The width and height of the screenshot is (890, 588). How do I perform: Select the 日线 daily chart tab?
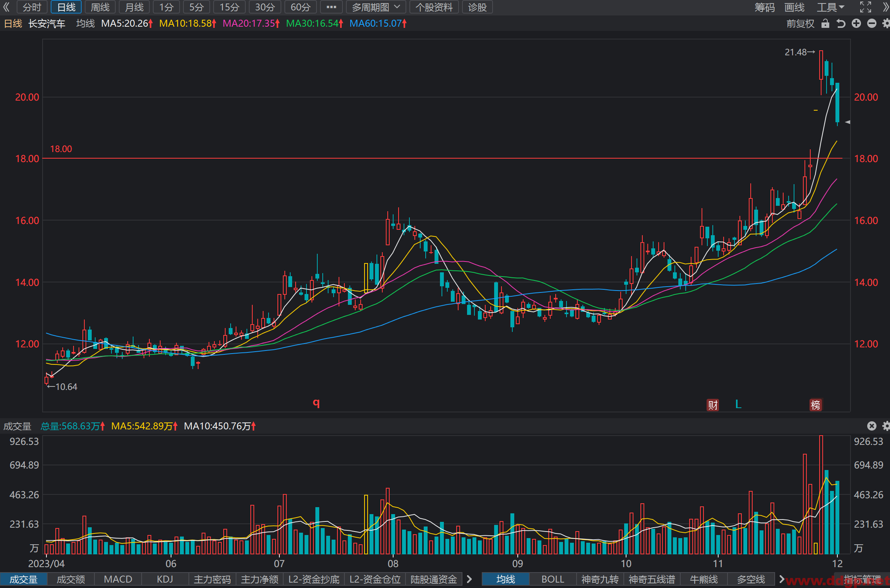pyautogui.click(x=66, y=7)
